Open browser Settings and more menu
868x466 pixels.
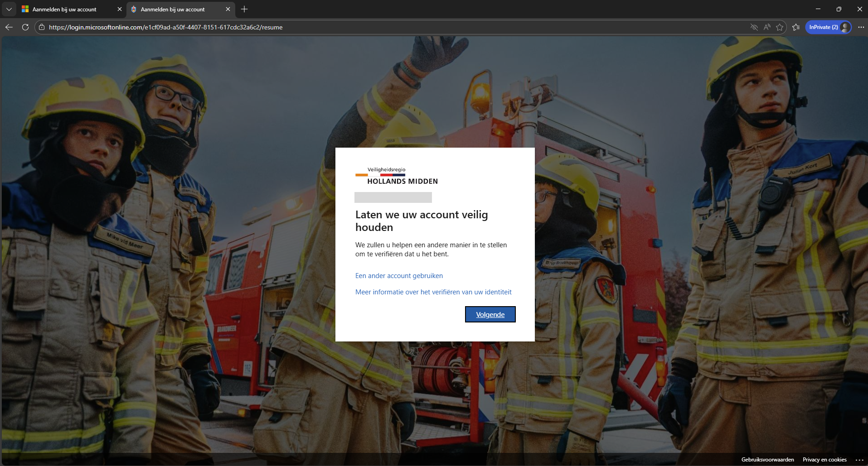tap(861, 27)
